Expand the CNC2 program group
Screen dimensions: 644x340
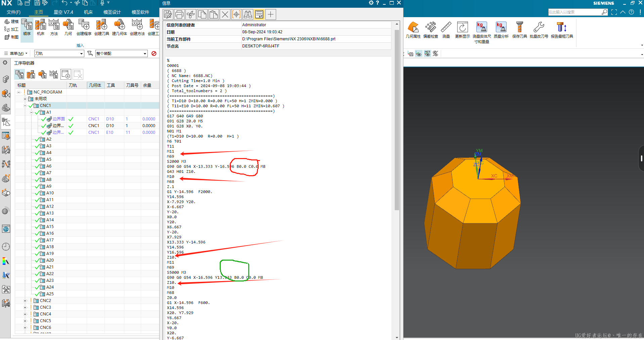coord(25,301)
